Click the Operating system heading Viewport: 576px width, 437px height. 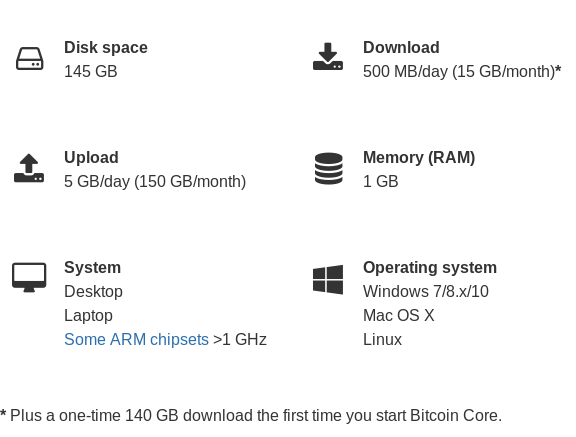tap(430, 267)
